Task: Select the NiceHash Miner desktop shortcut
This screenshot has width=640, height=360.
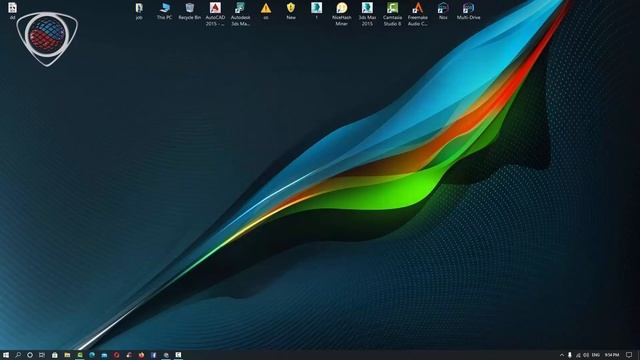Action: pyautogui.click(x=342, y=14)
